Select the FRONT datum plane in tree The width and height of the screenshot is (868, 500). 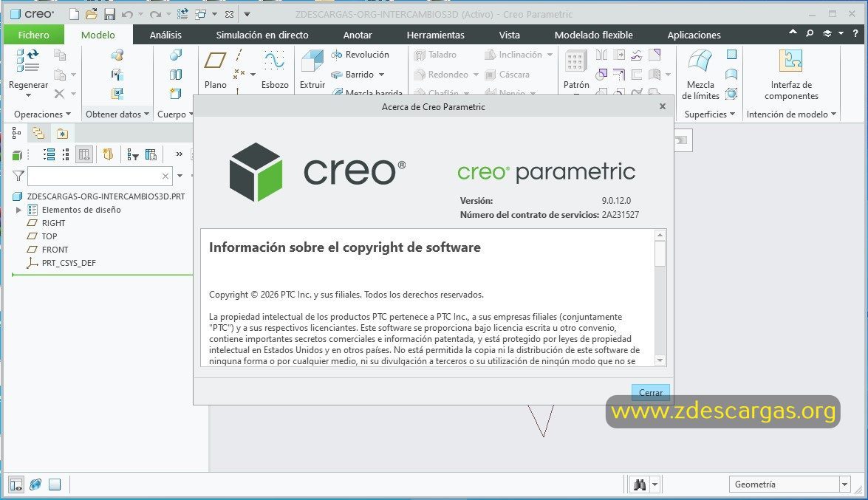click(55, 250)
